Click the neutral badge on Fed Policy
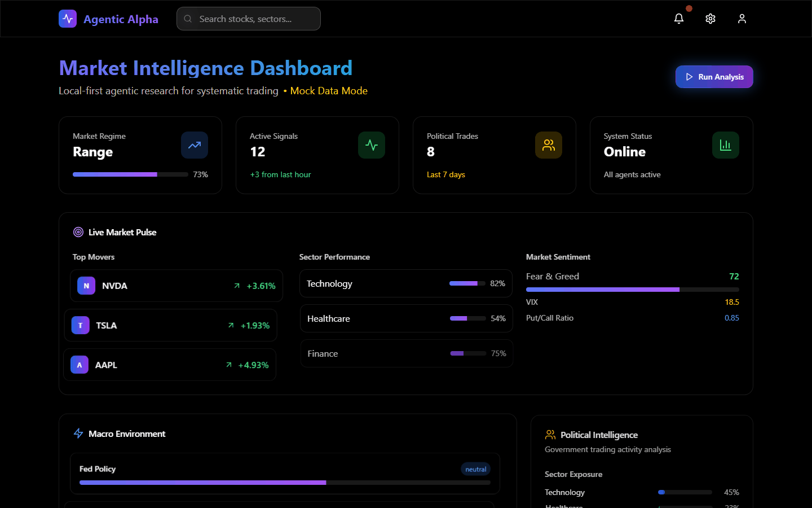 pyautogui.click(x=476, y=469)
